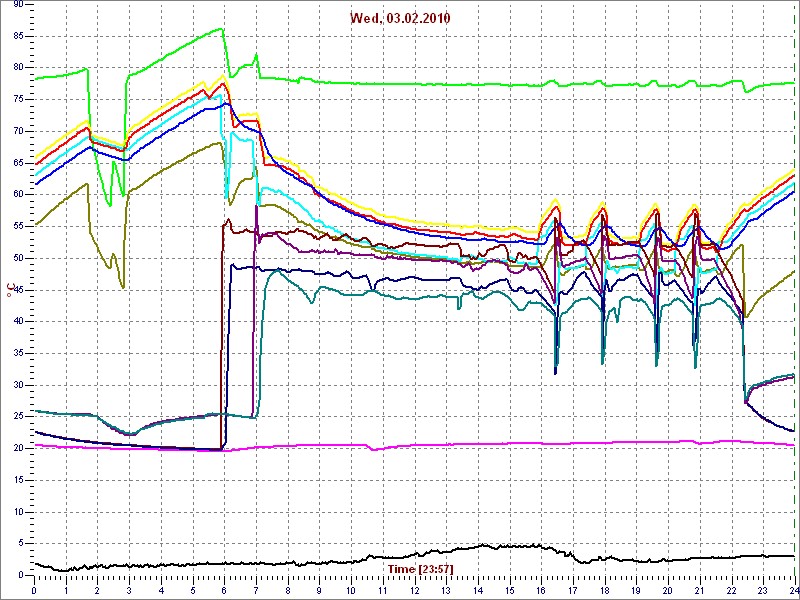Click "25" on the temperature axis
Viewport: 800px width, 600px height.
click(x=18, y=416)
